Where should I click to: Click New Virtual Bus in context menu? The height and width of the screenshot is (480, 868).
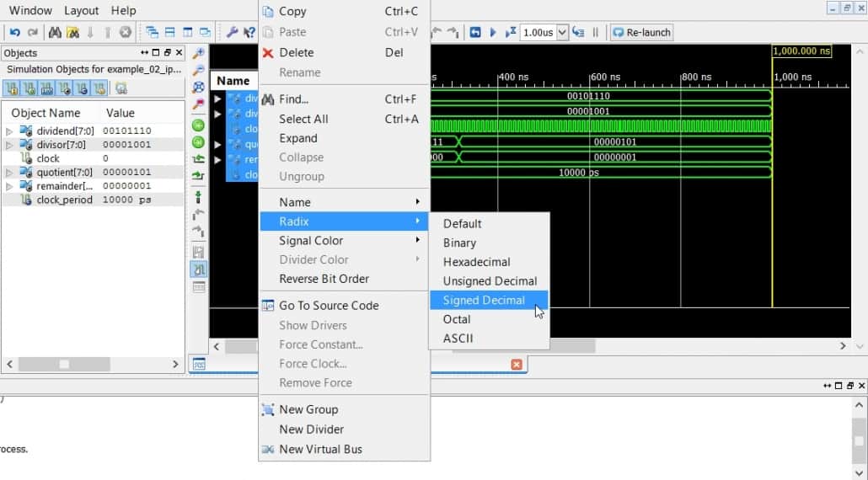point(320,450)
